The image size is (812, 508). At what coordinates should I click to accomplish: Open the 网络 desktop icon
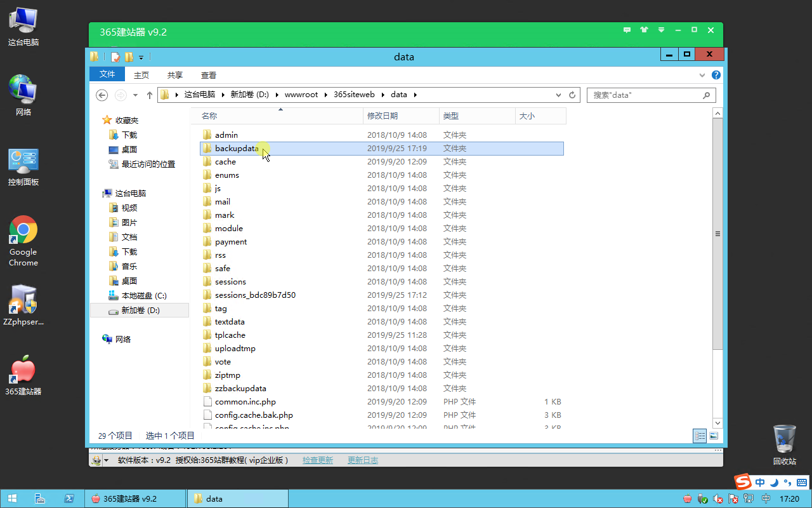click(23, 96)
